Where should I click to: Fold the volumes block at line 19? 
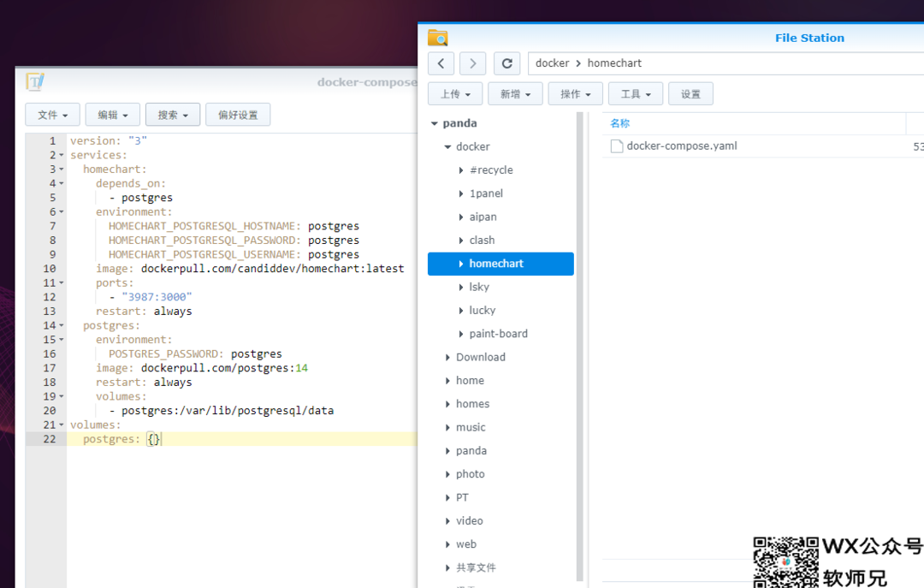click(x=62, y=396)
